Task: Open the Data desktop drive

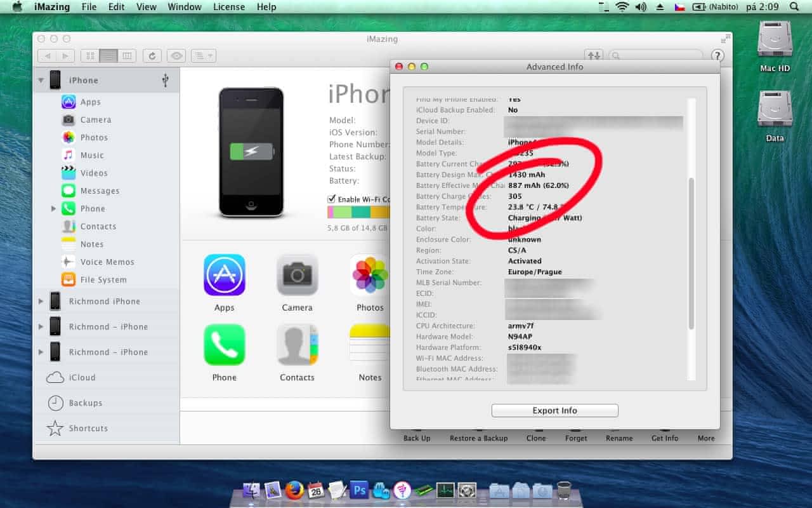Action: click(x=775, y=117)
